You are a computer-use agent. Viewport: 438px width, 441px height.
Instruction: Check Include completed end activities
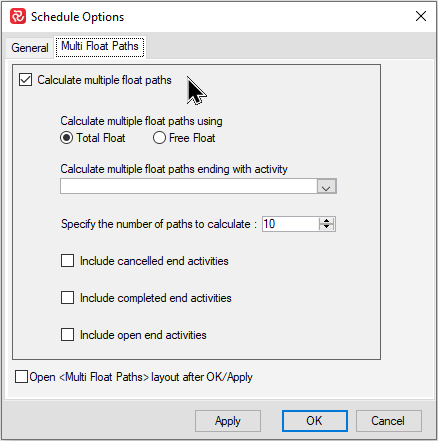tap(67, 298)
